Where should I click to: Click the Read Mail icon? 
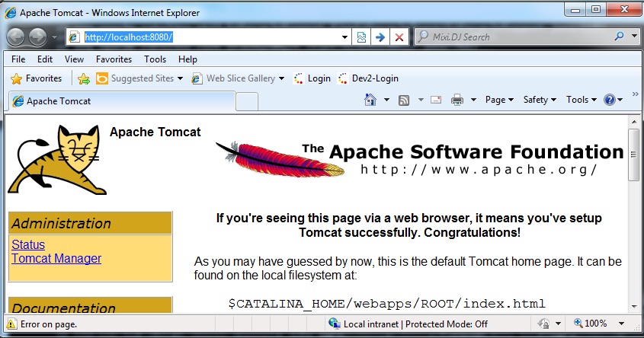pyautogui.click(x=436, y=100)
